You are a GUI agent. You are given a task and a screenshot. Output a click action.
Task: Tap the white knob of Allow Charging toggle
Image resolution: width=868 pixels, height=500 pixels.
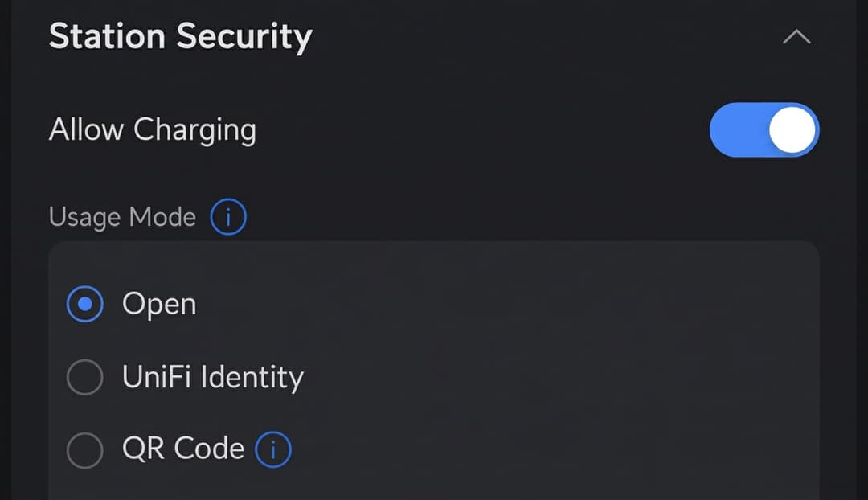tap(792, 129)
